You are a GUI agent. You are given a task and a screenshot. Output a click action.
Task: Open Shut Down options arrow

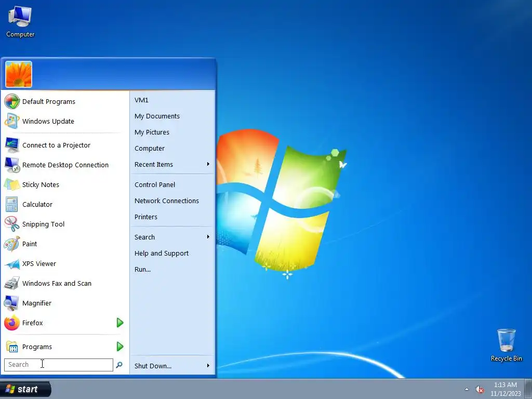point(208,366)
